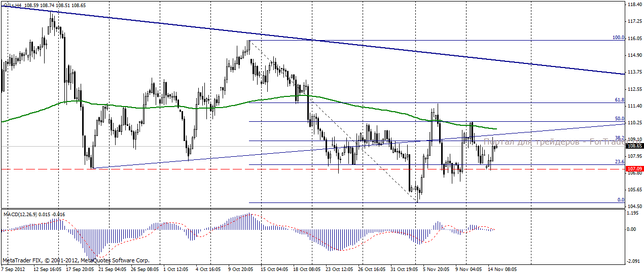Image resolution: width=644 pixels, height=273 pixels.
Task: Select the Fibonacci 0.0 level label
Action: tap(621, 200)
